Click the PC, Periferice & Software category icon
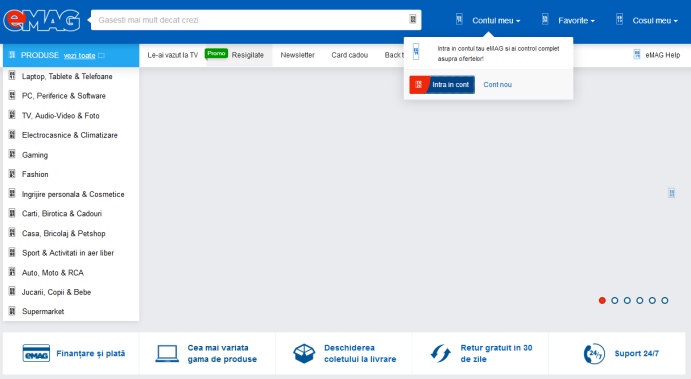This screenshot has height=379, width=691. pos(12,95)
